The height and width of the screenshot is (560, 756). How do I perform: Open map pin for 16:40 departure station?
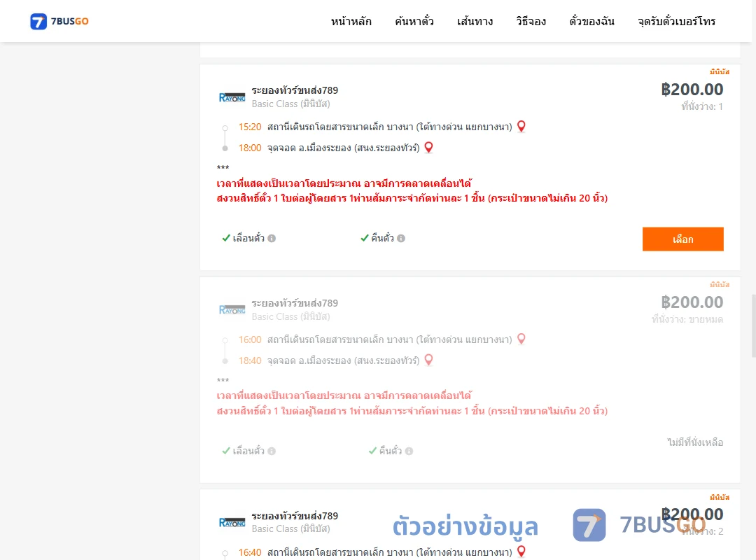521,552
